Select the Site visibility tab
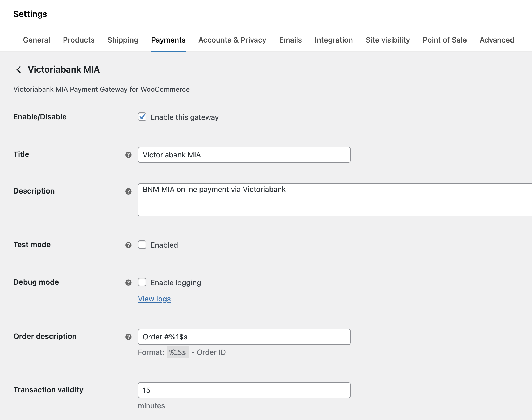Viewport: 532px width, 420px height. (388, 40)
